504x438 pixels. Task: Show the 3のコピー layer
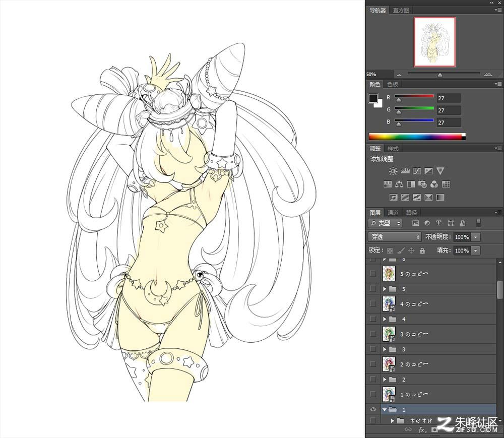(x=373, y=334)
